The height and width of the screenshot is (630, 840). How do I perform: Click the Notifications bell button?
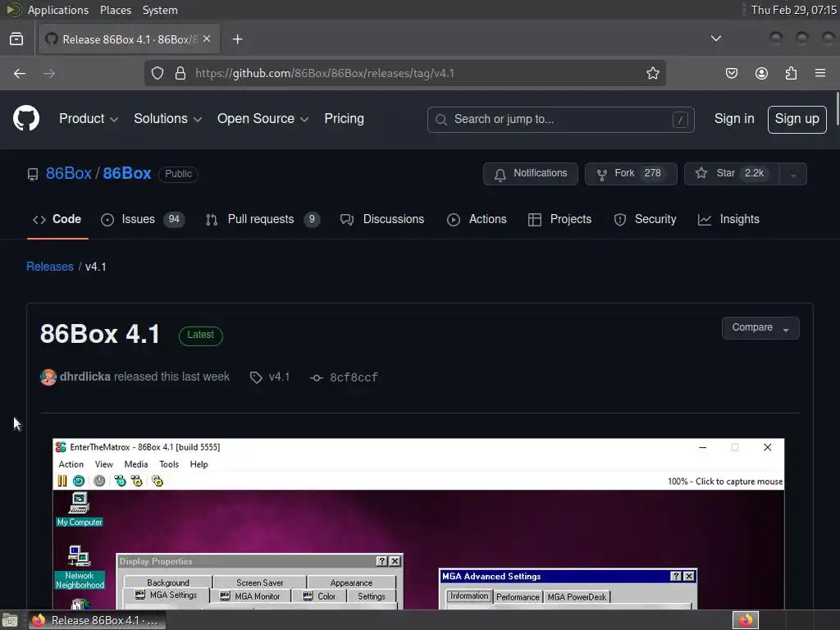(x=531, y=174)
